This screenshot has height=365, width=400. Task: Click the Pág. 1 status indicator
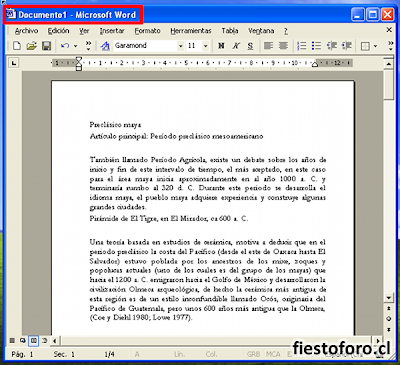[x=22, y=354]
